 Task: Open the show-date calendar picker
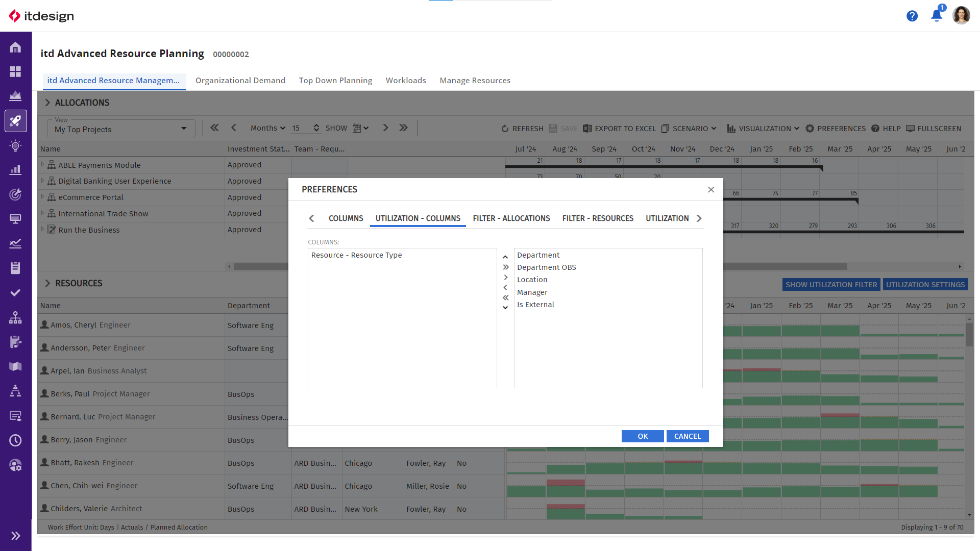[x=361, y=128]
